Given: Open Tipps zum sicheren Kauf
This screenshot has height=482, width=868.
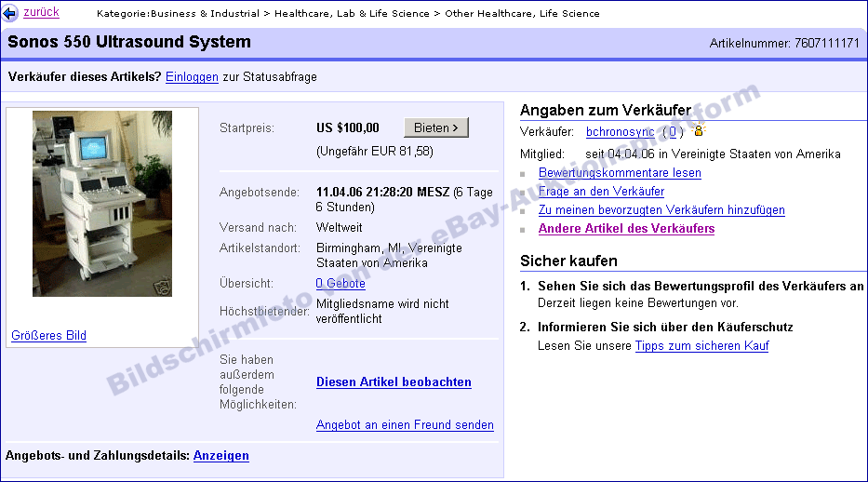Looking at the screenshot, I should (x=701, y=346).
